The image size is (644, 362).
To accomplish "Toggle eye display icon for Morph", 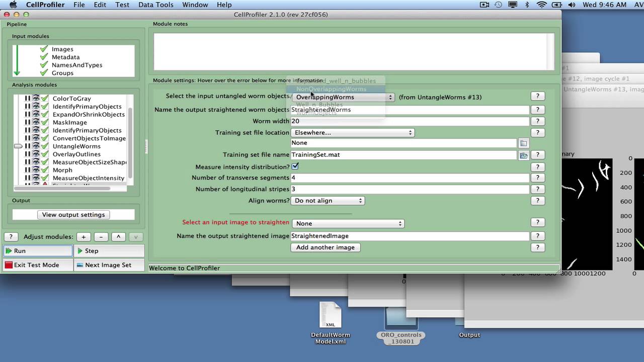I will (36, 170).
